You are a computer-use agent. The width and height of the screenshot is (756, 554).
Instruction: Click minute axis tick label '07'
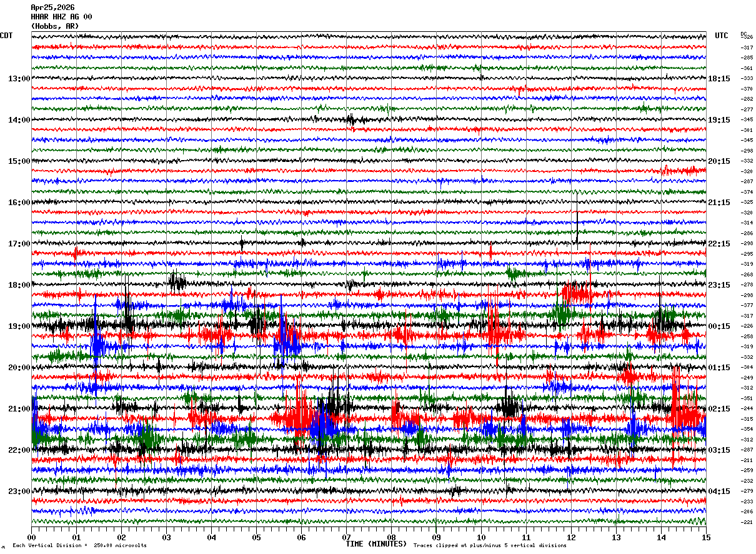(x=346, y=538)
